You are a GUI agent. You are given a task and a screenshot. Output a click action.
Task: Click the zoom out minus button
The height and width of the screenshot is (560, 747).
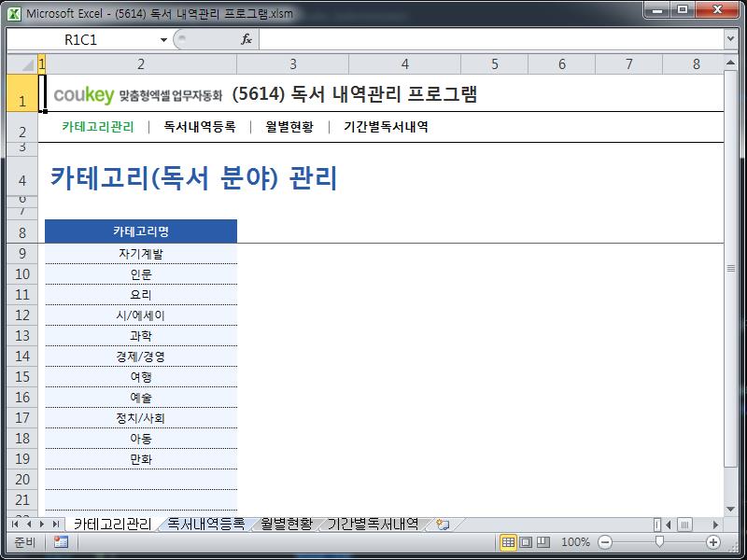click(x=604, y=542)
